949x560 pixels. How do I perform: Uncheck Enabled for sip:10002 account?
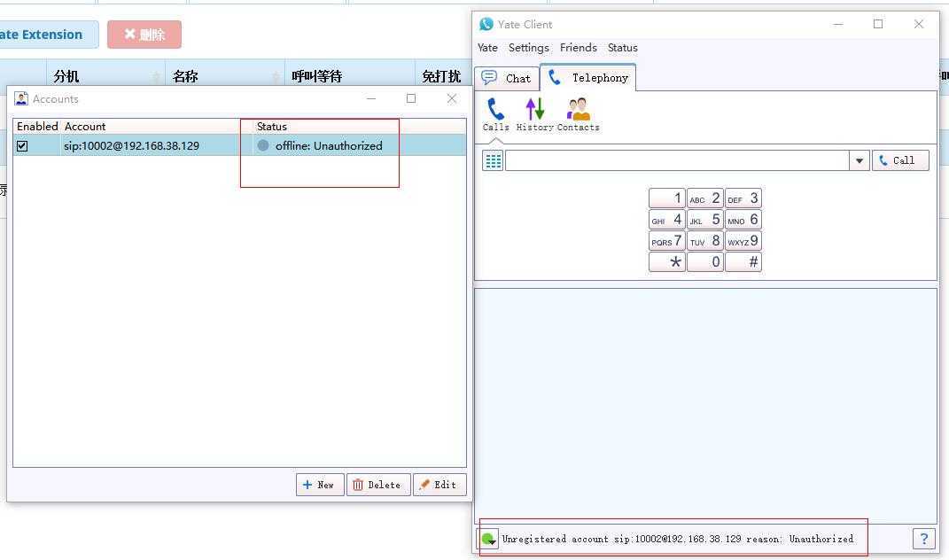(x=22, y=146)
